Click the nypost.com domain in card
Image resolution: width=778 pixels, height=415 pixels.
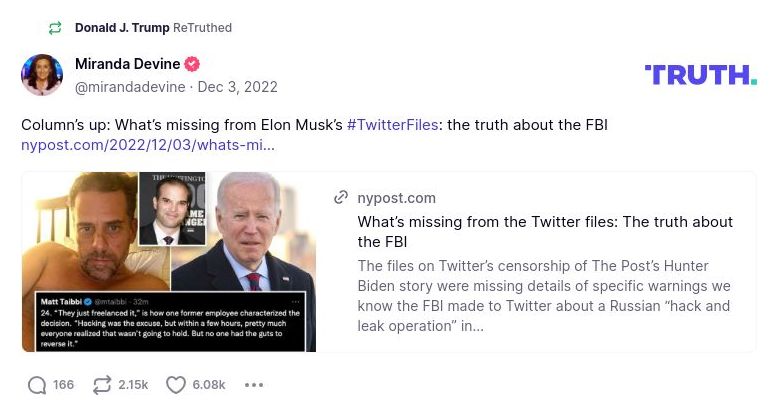tap(397, 198)
